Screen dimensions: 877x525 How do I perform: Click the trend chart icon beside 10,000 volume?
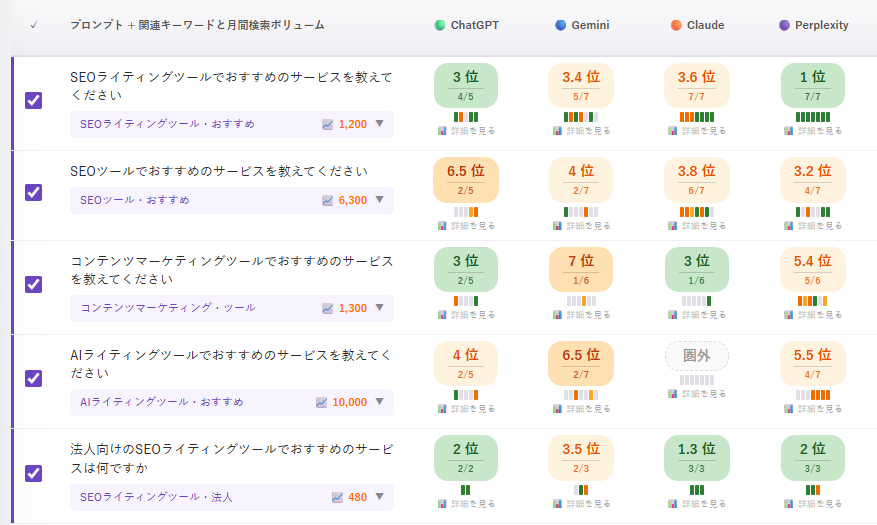pyautogui.click(x=321, y=402)
